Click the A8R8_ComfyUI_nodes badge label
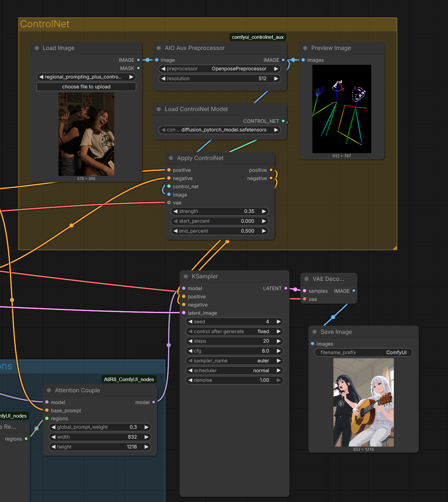This screenshot has height=502, width=448. [x=129, y=379]
